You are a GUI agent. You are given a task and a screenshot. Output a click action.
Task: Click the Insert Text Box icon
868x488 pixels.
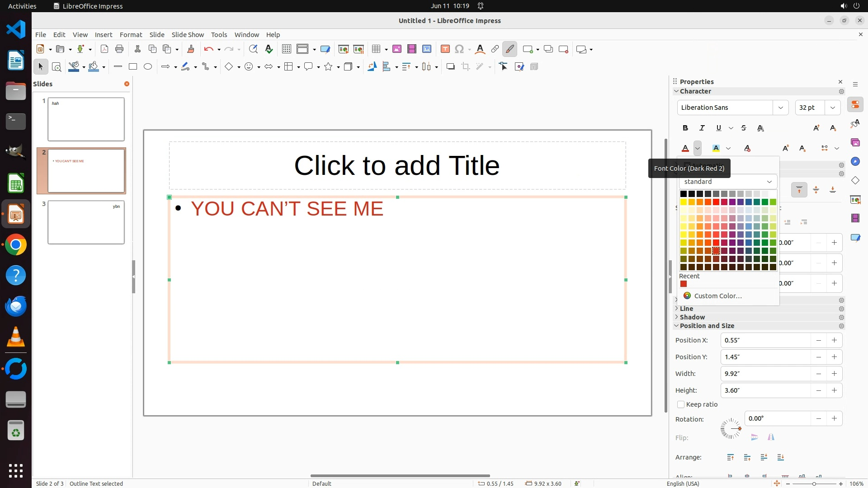(x=445, y=49)
